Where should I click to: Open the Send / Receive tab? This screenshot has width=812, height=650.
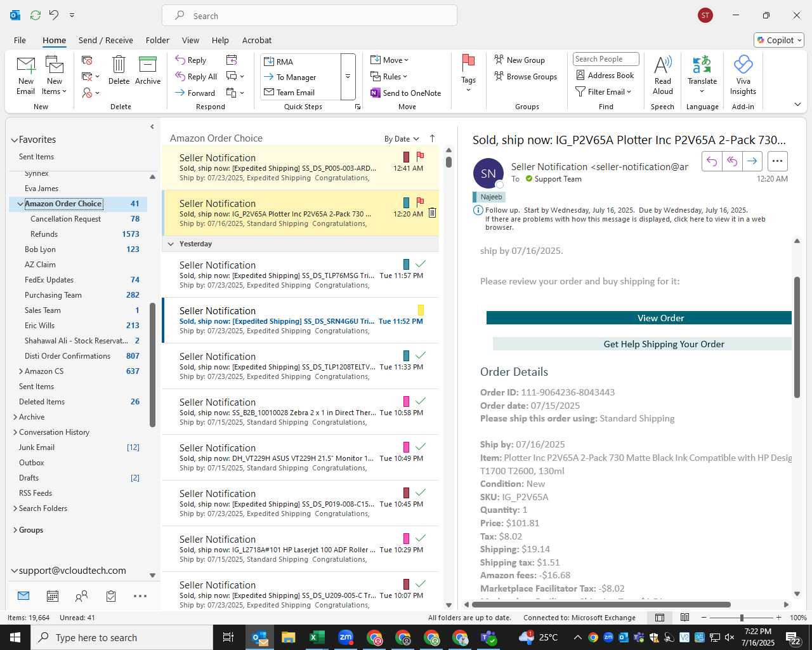[x=106, y=40]
